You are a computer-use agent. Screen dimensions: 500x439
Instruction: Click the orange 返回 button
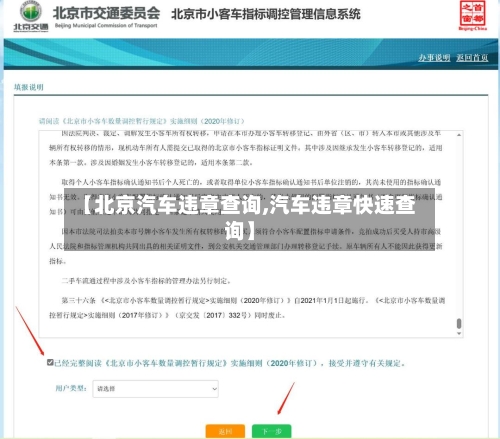(225, 431)
